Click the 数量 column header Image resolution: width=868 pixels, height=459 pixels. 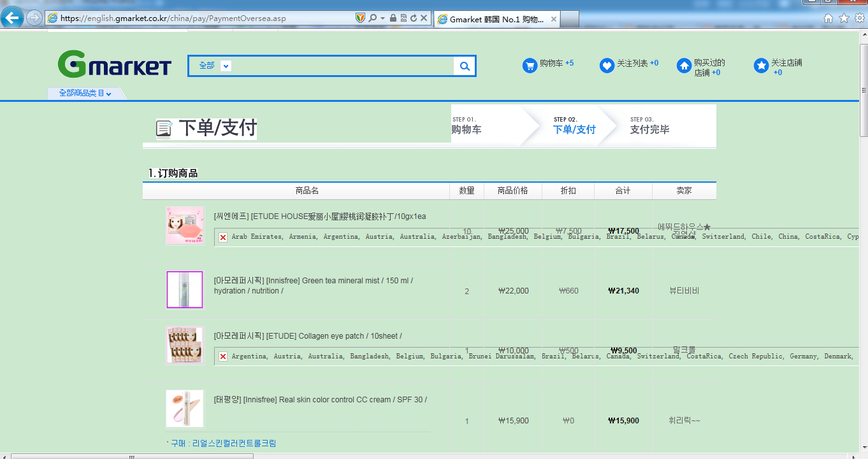[467, 191]
